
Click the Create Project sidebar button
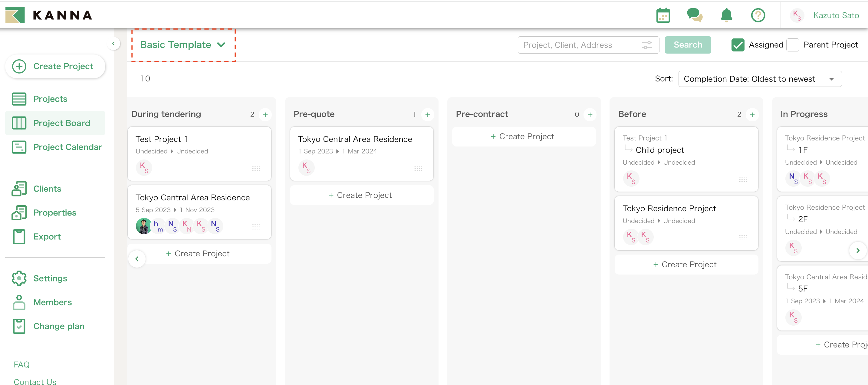pos(55,66)
